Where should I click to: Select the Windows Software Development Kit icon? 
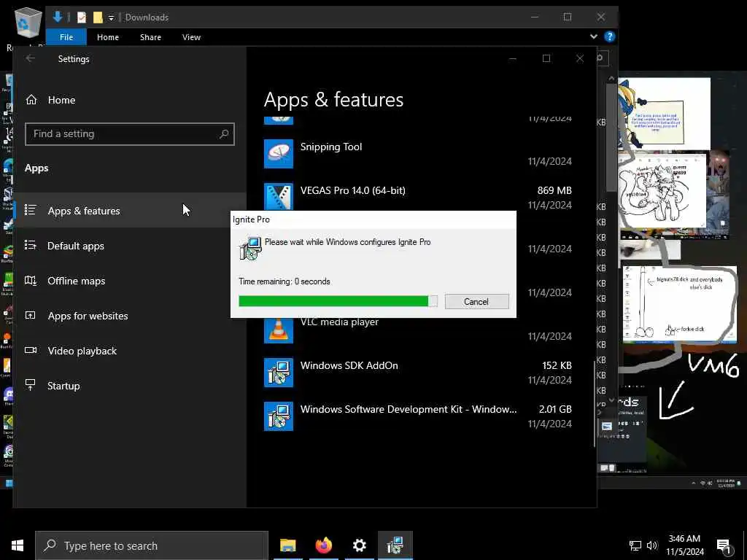279,416
